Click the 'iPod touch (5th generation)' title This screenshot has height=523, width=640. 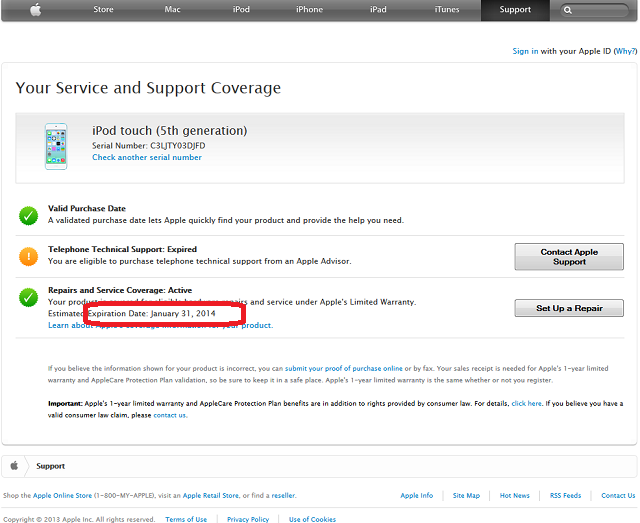(x=169, y=131)
